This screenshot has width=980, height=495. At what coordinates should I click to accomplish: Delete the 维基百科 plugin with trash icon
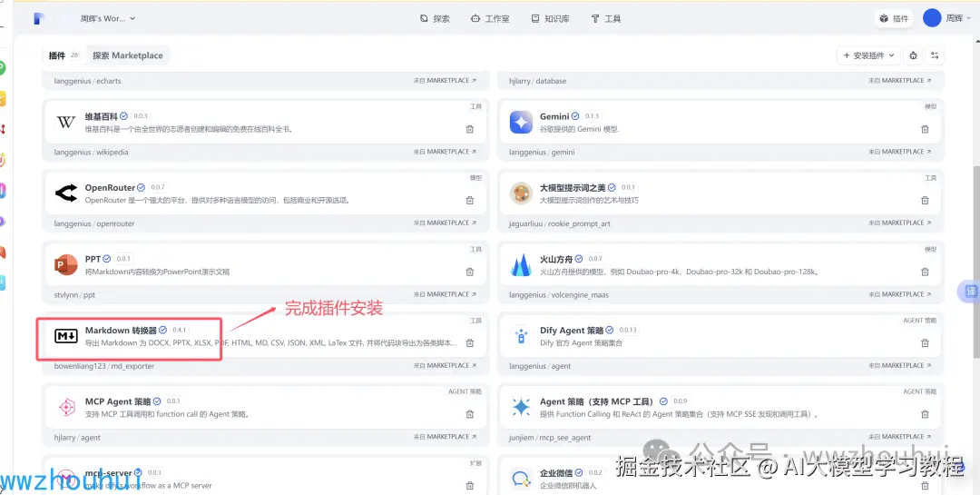(x=469, y=129)
